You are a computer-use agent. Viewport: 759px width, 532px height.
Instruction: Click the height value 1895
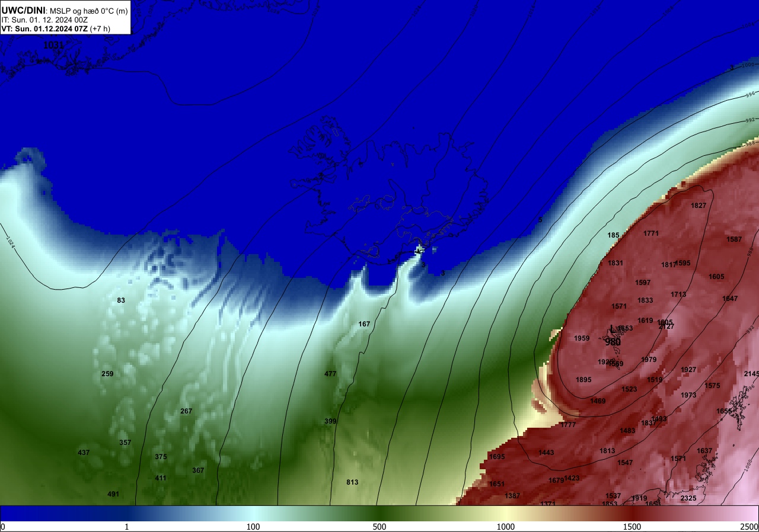pos(583,380)
